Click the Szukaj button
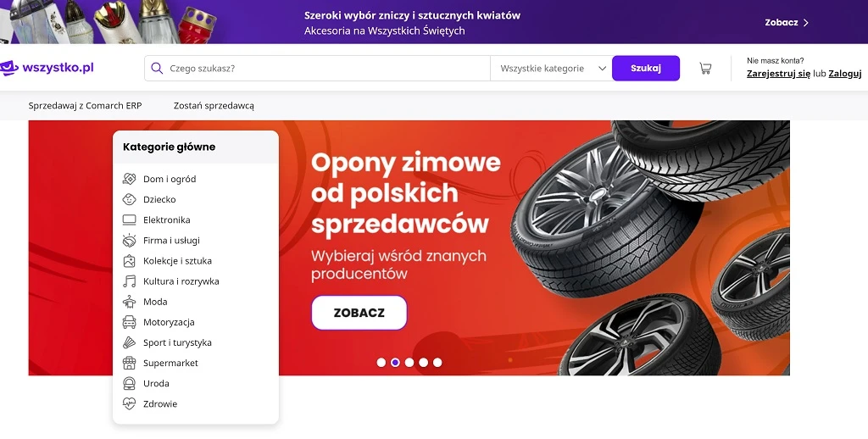The height and width of the screenshot is (439, 868). coord(645,68)
